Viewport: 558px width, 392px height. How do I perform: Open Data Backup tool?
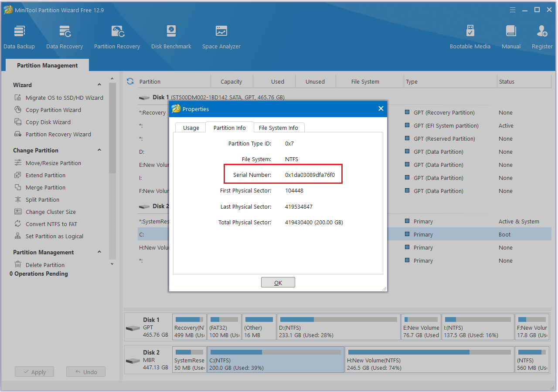click(x=19, y=37)
